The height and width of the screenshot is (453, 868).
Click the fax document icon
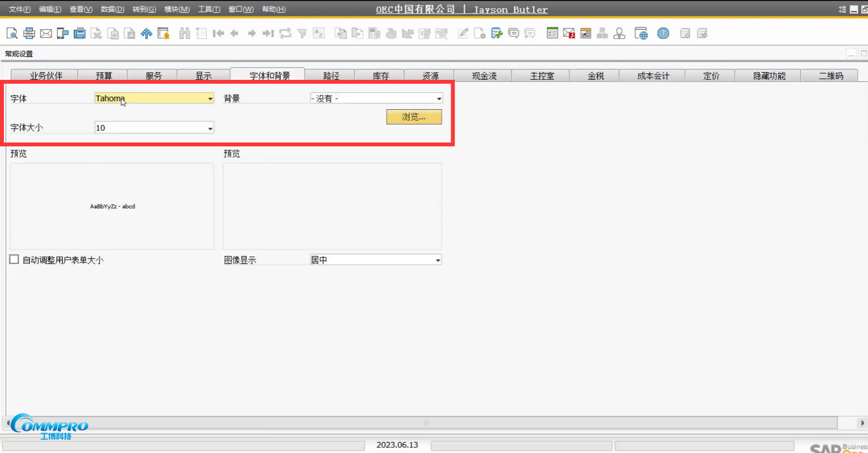79,33
